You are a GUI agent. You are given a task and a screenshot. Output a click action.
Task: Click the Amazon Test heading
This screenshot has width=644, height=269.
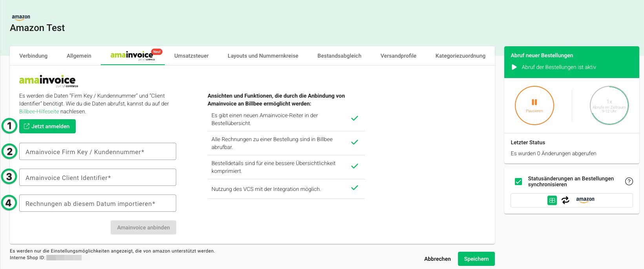pyautogui.click(x=37, y=28)
